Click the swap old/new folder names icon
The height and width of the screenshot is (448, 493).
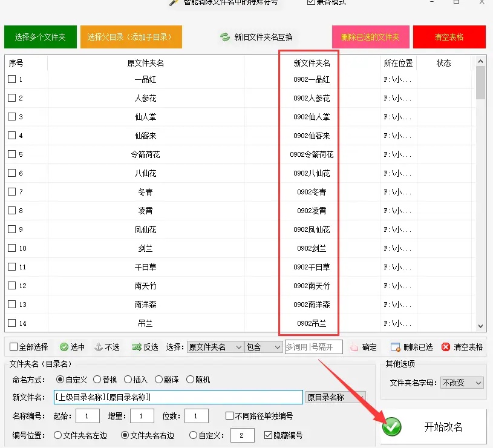(225, 37)
